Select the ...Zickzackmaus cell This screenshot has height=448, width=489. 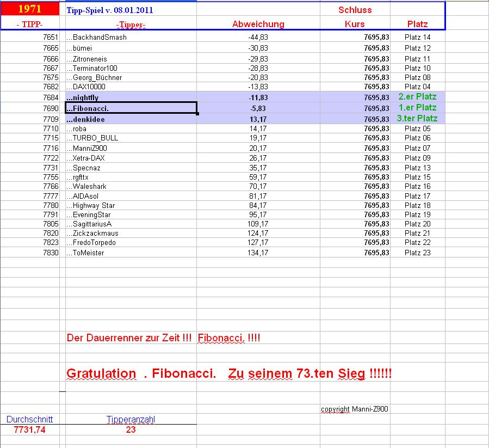131,233
